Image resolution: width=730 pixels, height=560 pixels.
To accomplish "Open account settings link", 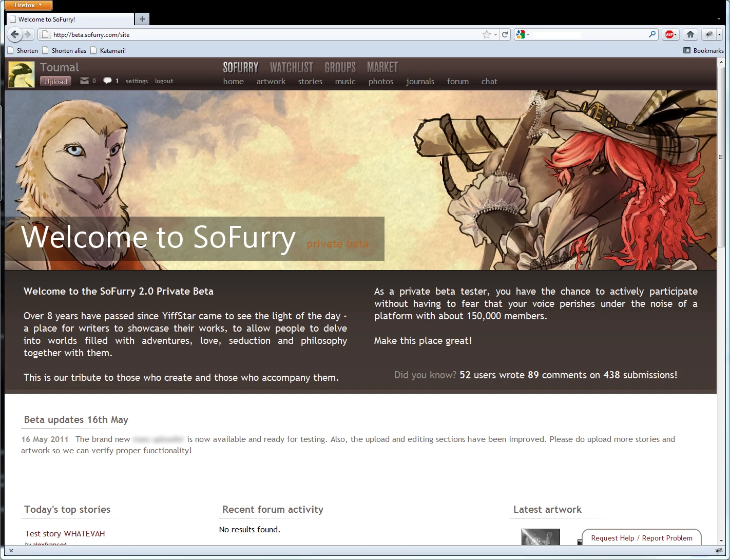I will pyautogui.click(x=137, y=81).
